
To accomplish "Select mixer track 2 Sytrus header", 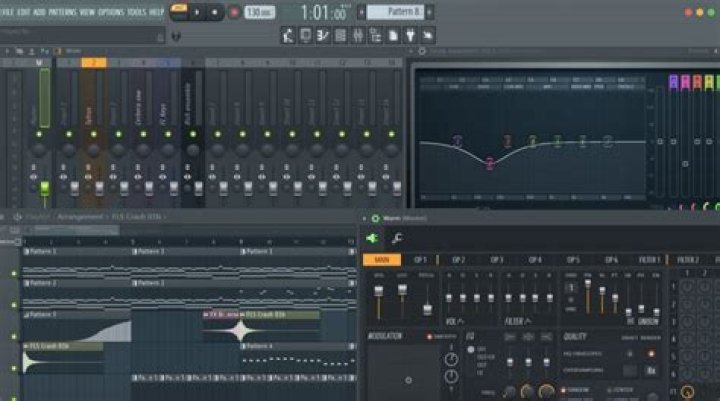I will point(94,62).
